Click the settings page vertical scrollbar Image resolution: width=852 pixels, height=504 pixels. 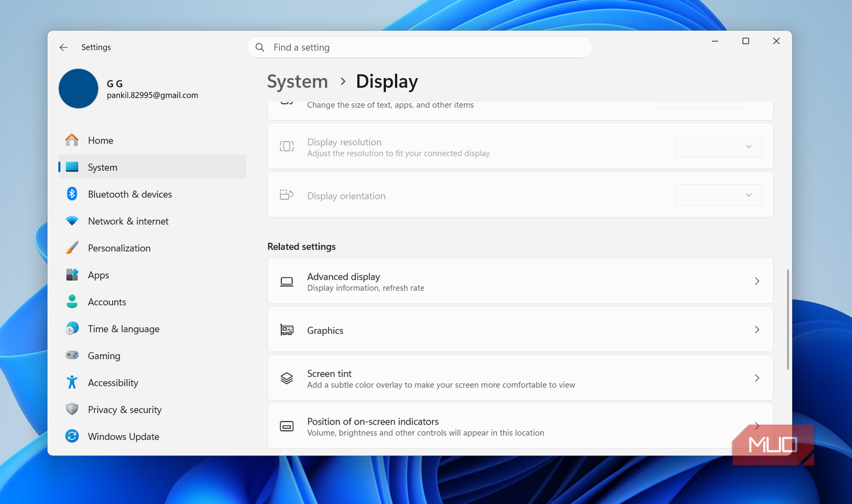pos(787,319)
